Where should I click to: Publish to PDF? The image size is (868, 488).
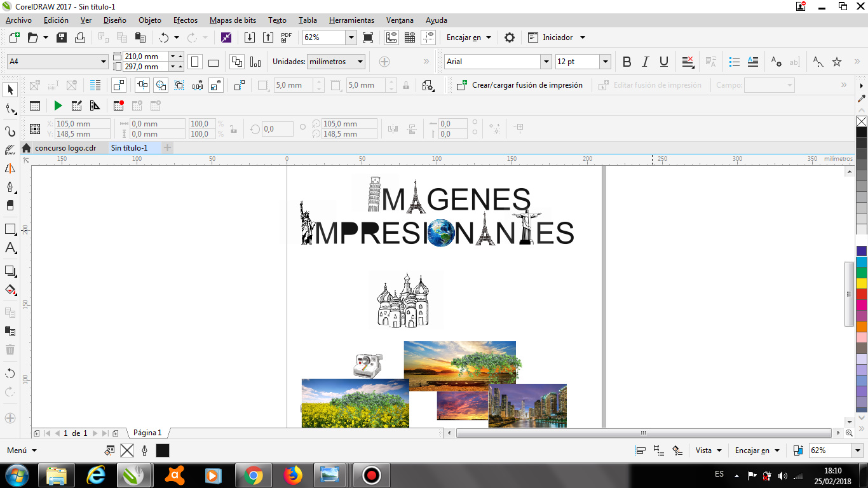coord(286,37)
